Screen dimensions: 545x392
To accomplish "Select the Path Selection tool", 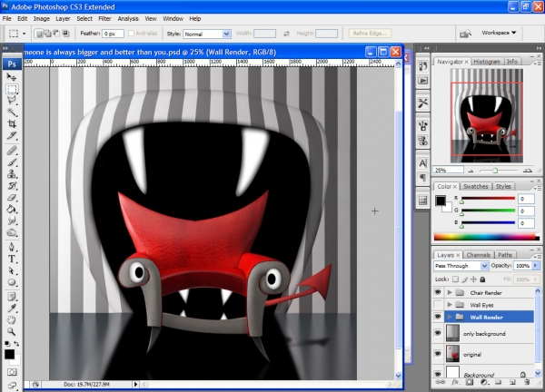I will tap(12, 270).
